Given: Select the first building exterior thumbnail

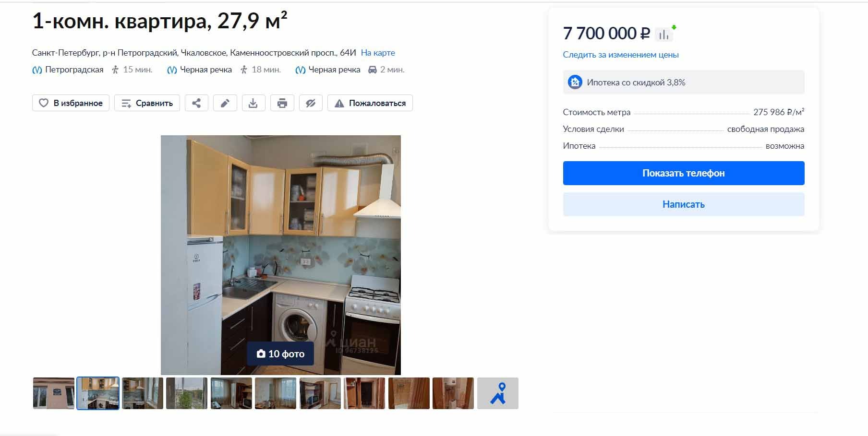Looking at the screenshot, I should click(x=54, y=393).
